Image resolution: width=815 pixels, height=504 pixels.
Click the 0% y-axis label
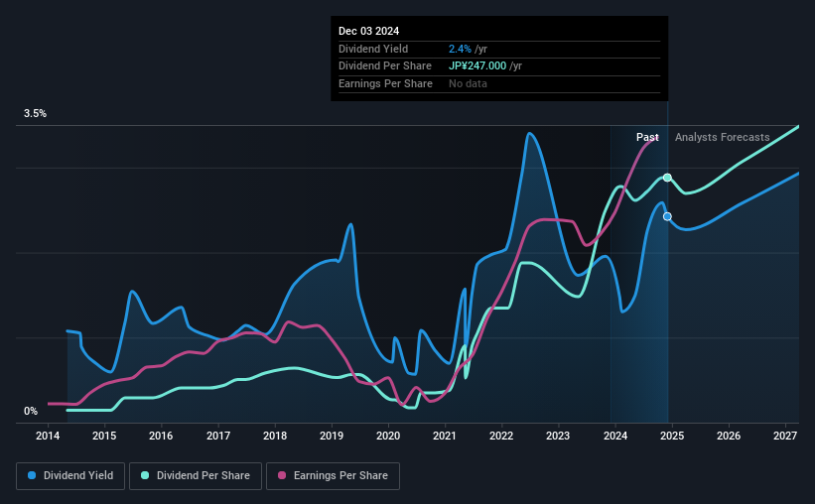point(31,411)
